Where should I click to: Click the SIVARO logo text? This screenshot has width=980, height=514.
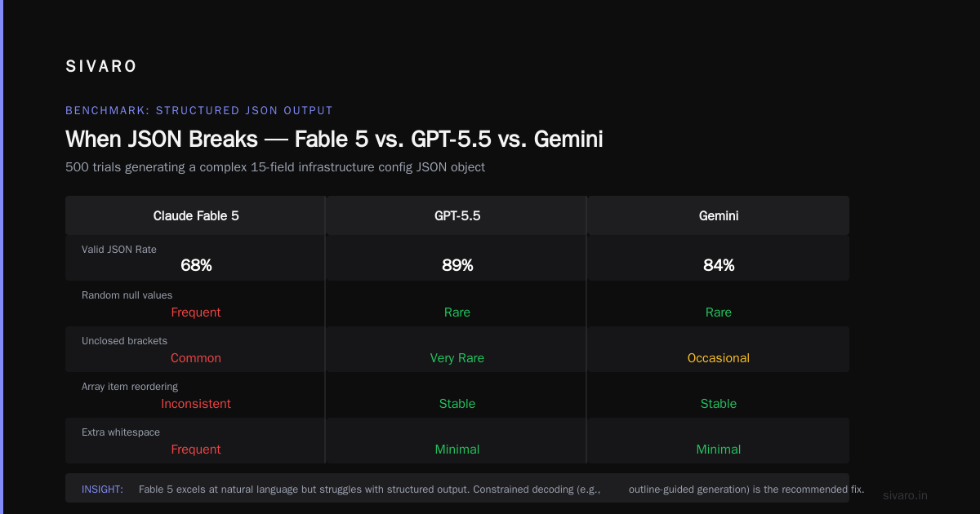point(101,67)
